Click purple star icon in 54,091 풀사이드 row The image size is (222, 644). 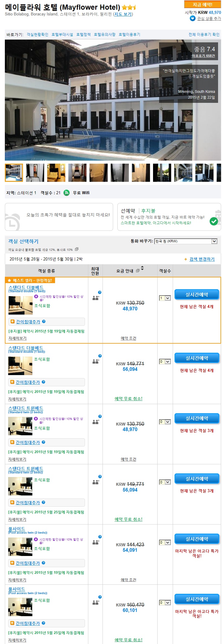(36, 539)
